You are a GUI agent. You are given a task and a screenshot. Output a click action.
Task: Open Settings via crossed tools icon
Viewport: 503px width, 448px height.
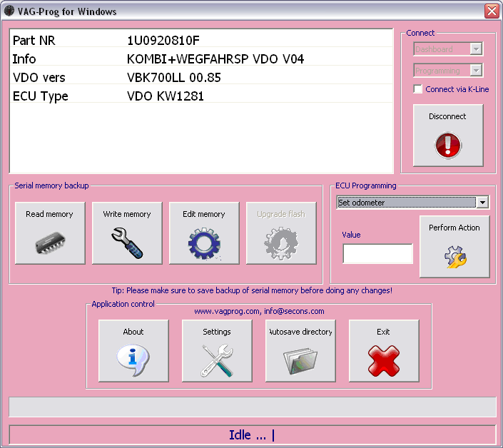tap(217, 360)
